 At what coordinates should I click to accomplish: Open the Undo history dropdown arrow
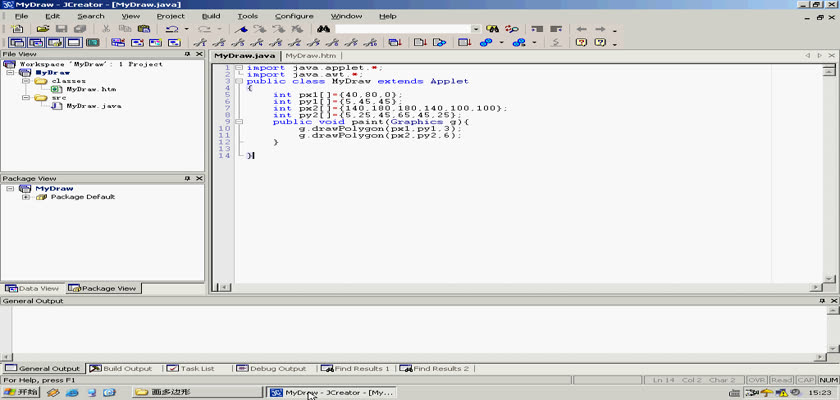pyautogui.click(x=186, y=29)
